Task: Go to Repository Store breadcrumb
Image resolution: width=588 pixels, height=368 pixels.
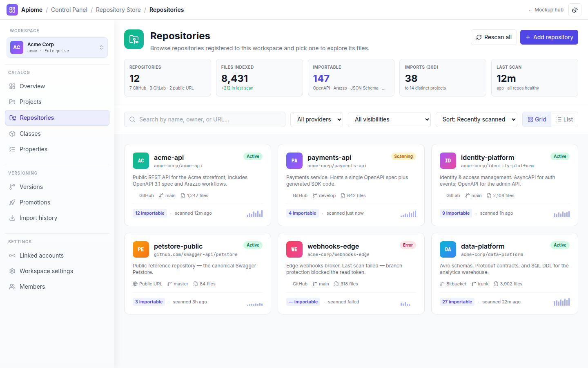Action: 118,10
